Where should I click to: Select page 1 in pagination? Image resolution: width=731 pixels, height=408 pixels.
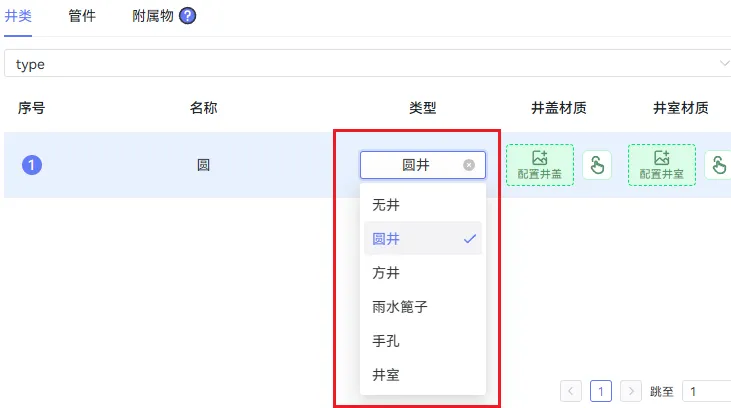point(600,391)
